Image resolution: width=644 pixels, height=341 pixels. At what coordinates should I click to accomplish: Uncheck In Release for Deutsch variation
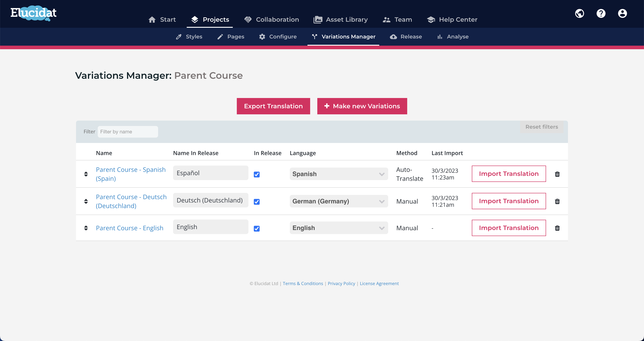tap(256, 202)
